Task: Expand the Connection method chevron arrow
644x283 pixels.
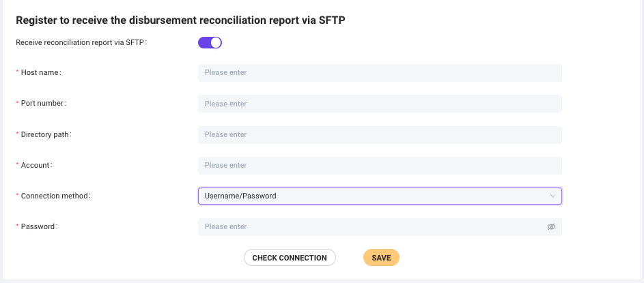Action: tap(552, 196)
